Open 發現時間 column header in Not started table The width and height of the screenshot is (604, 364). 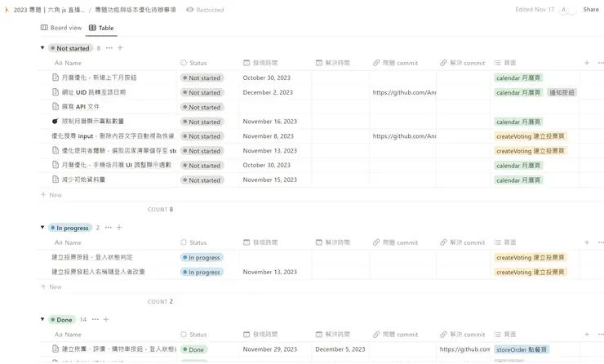pos(260,63)
